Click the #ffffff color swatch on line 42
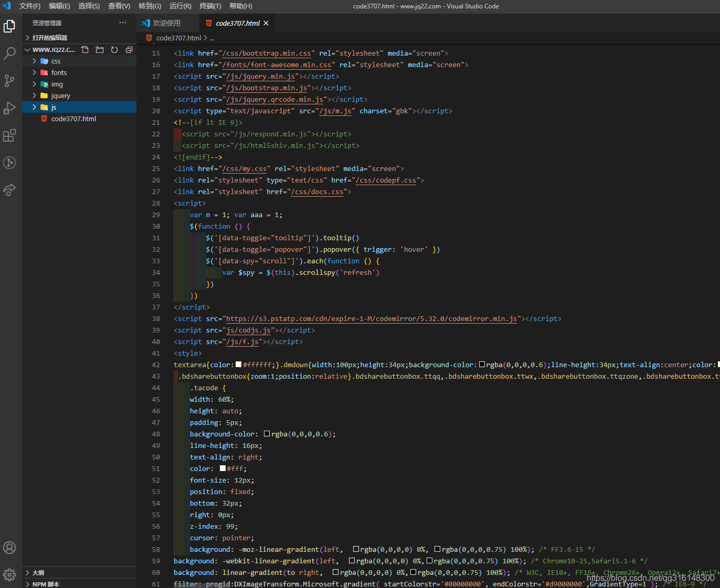 click(239, 365)
